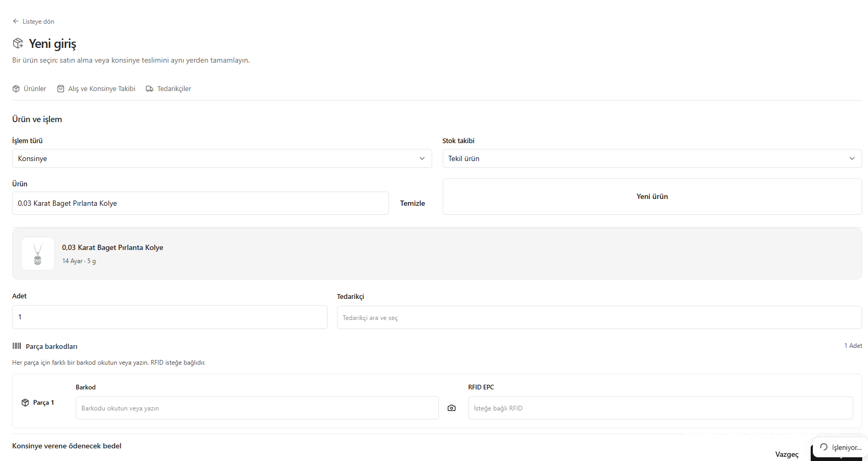Open the Tedarikçiler tab
Image resolution: width=868 pixels, height=461 pixels.
[x=168, y=89]
